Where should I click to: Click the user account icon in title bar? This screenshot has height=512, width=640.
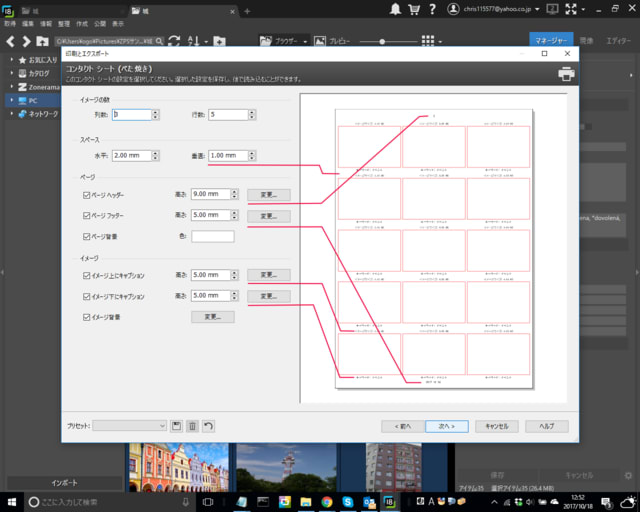[454, 9]
